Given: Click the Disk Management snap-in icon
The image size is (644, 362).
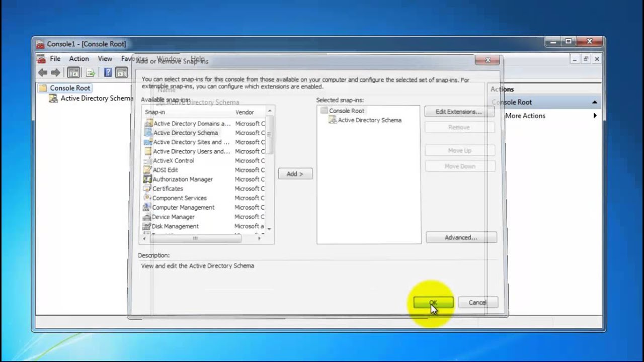Looking at the screenshot, I should (147, 226).
